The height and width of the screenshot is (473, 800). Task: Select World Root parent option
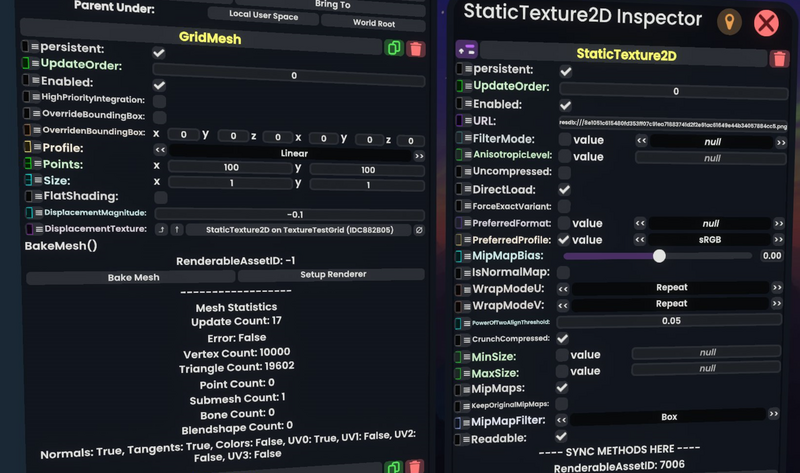372,22
